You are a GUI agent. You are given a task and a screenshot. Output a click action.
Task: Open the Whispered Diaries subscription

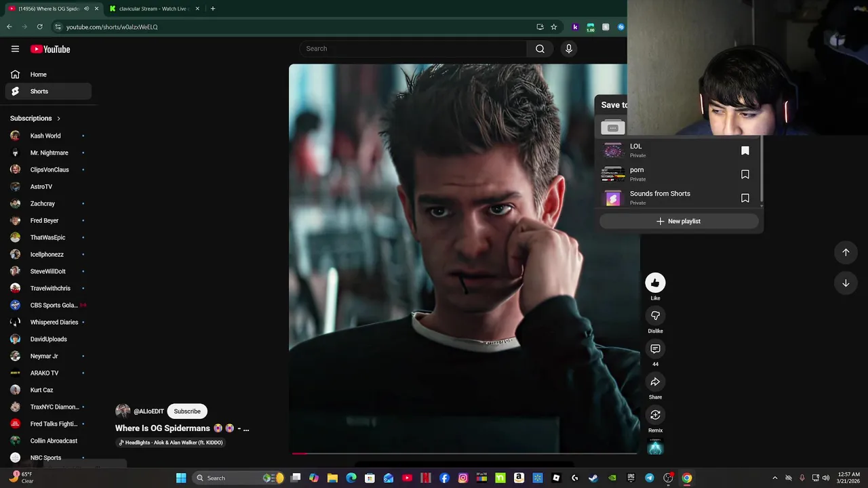(x=47, y=322)
